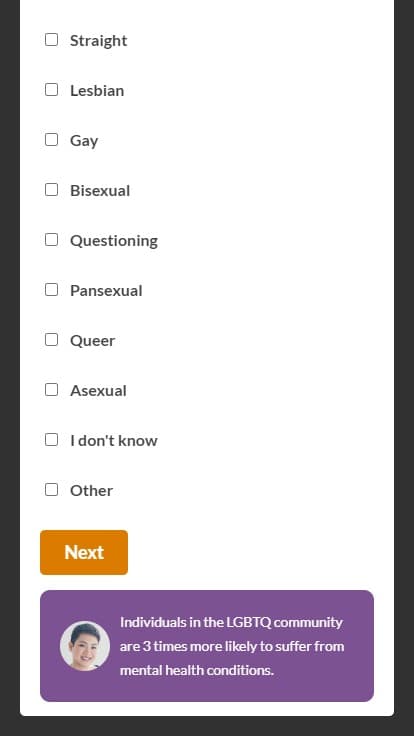Check the Other checkbox
This screenshot has height=736, width=414.
pyautogui.click(x=51, y=490)
